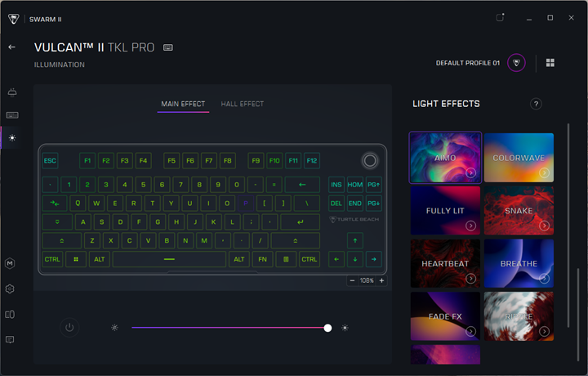Click the back arrow to return
The width and height of the screenshot is (588, 376).
point(12,47)
